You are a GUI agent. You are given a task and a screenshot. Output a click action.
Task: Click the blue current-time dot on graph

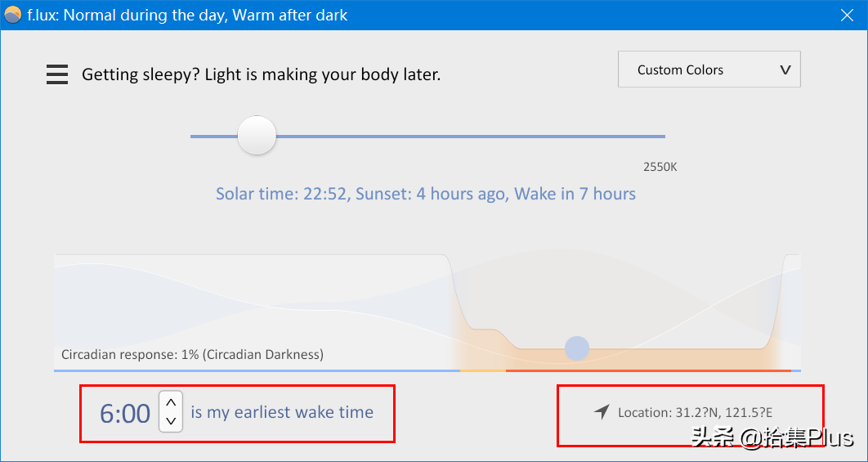pyautogui.click(x=577, y=348)
